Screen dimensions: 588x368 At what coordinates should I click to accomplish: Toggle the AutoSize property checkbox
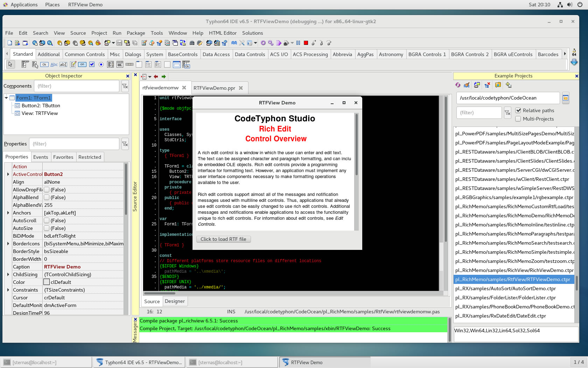[47, 228]
